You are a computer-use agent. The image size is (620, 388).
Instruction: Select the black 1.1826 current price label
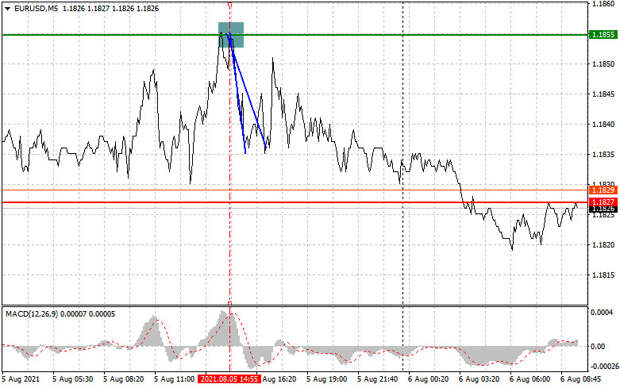pos(603,209)
